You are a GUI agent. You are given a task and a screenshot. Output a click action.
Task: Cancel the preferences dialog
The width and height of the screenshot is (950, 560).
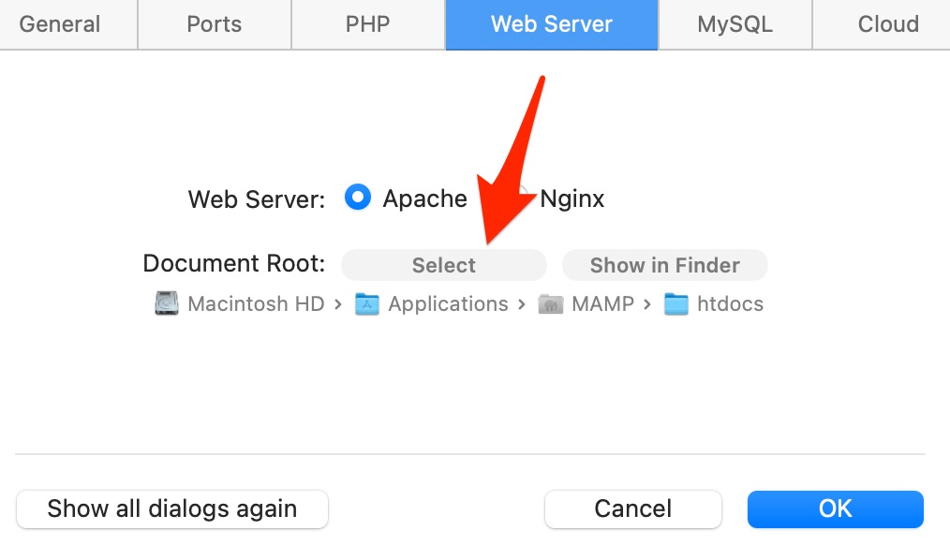click(x=633, y=509)
